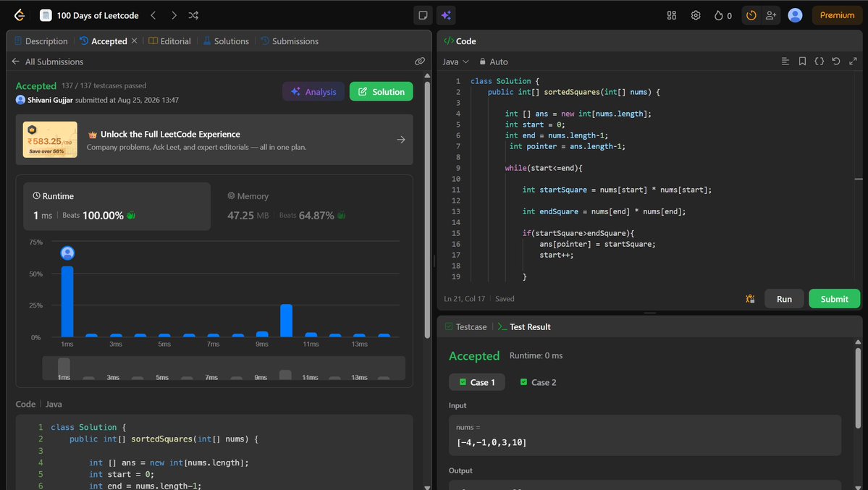
Task: Click the format code icon
Action: (785, 61)
